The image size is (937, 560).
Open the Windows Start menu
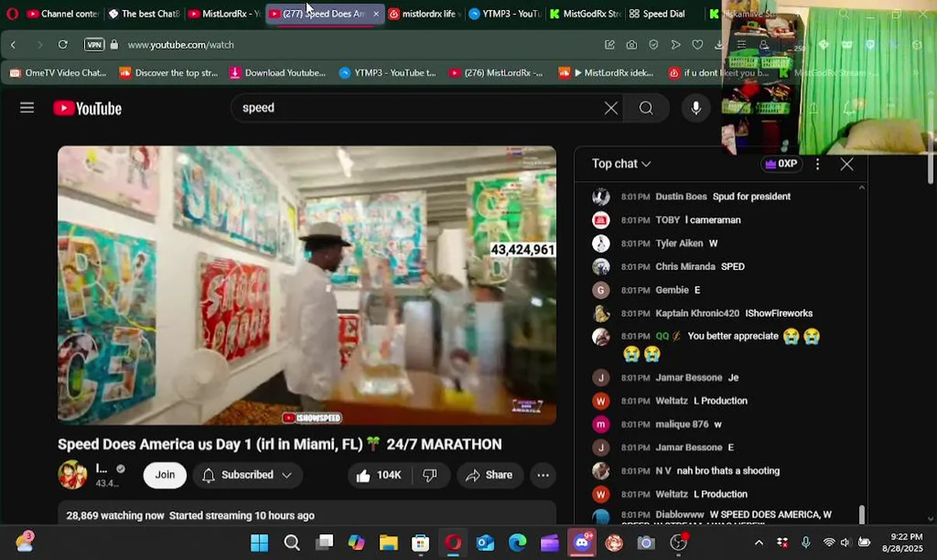click(x=259, y=543)
